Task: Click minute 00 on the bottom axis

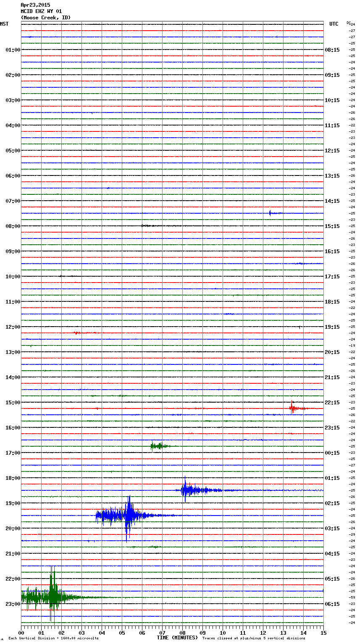Action: coord(21,633)
